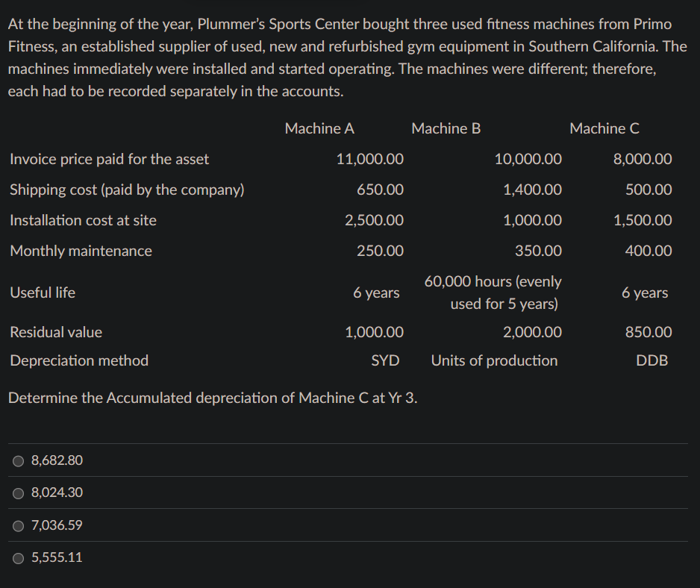Select the 5,555.11 answer option
Image resolution: width=700 pixels, height=588 pixels.
pos(56,557)
